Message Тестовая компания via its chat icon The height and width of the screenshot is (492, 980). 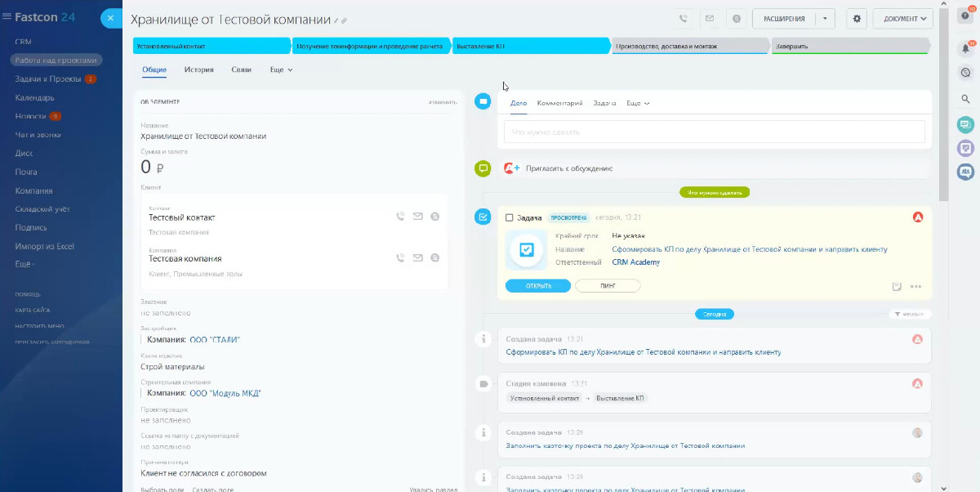coord(434,257)
